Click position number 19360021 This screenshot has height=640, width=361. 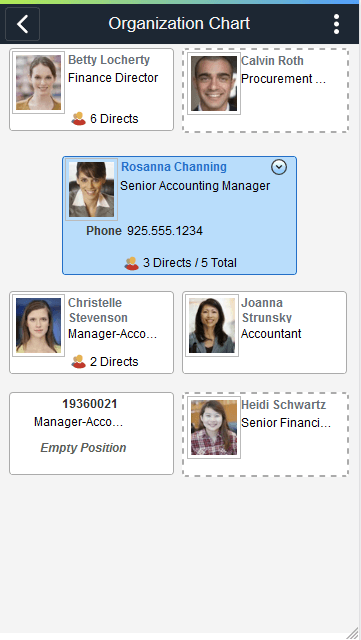click(90, 404)
